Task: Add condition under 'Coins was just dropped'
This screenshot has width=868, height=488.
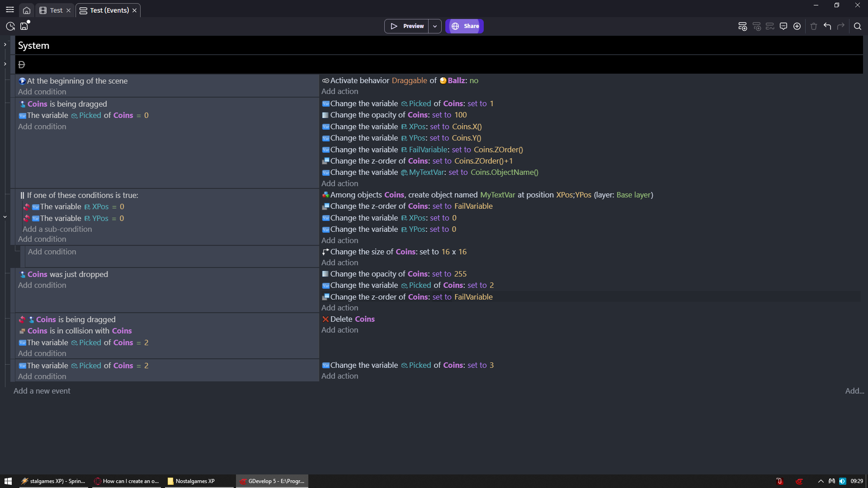Action: click(x=42, y=286)
